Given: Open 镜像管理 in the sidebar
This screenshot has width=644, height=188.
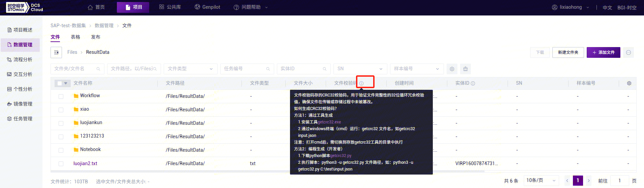Looking at the screenshot, I should pyautogui.click(x=20, y=104).
